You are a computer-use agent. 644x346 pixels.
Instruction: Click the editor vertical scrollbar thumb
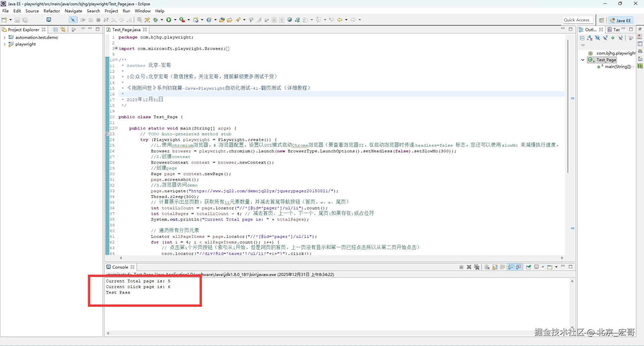[x=568, y=107]
